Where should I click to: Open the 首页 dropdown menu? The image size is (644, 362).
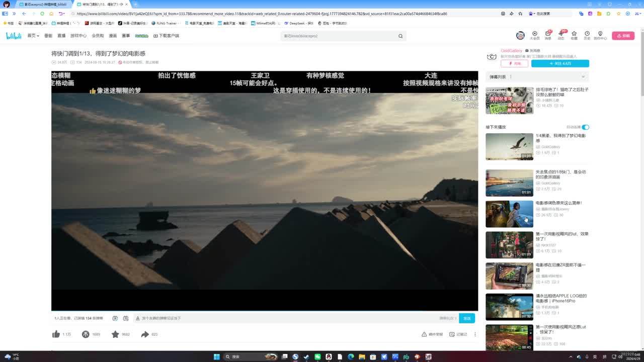pos(33,36)
